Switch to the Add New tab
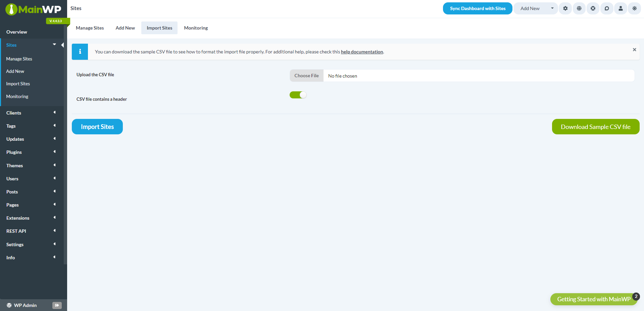 pos(125,28)
